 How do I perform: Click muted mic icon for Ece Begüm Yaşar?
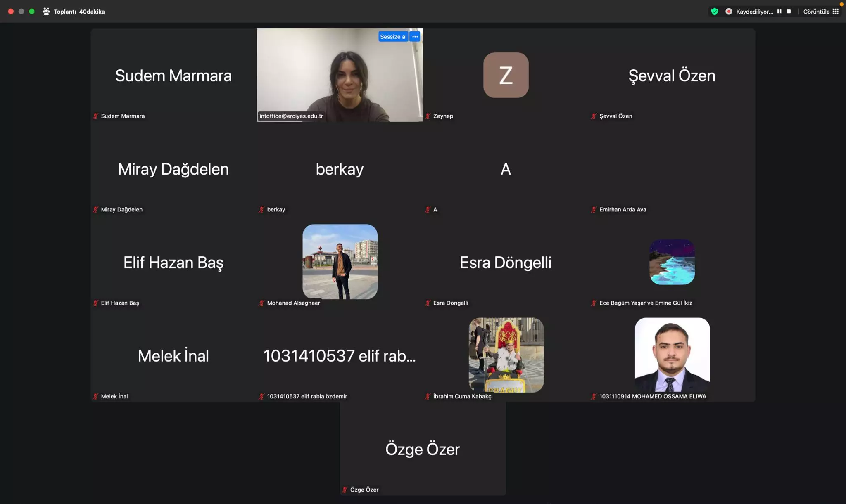pos(594,303)
